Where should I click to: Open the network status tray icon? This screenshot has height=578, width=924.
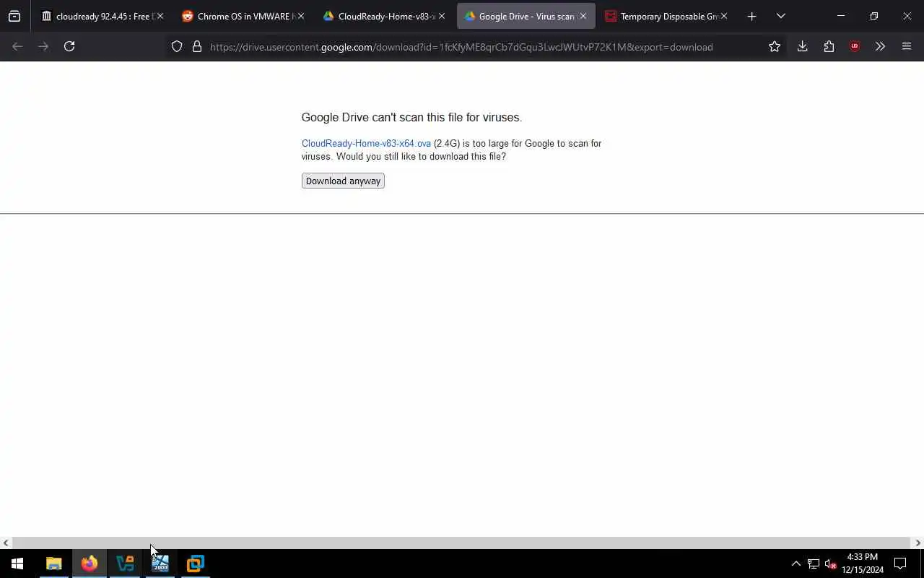814,564
